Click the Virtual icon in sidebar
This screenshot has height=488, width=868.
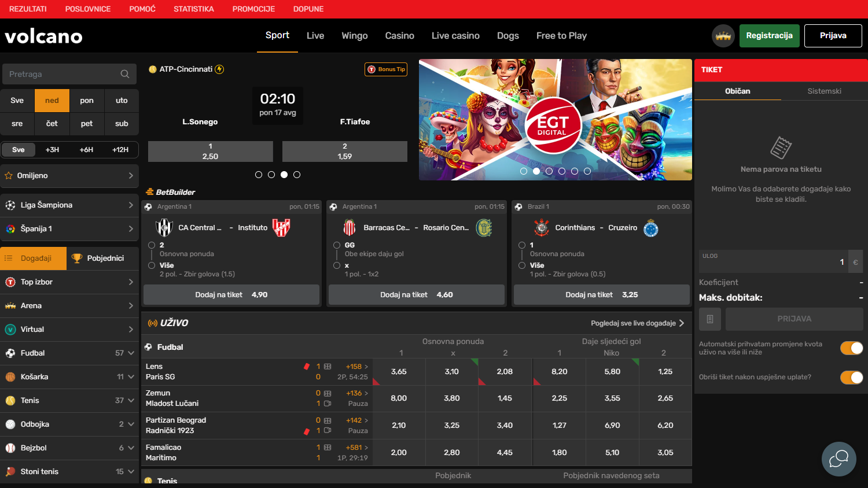[x=10, y=330]
